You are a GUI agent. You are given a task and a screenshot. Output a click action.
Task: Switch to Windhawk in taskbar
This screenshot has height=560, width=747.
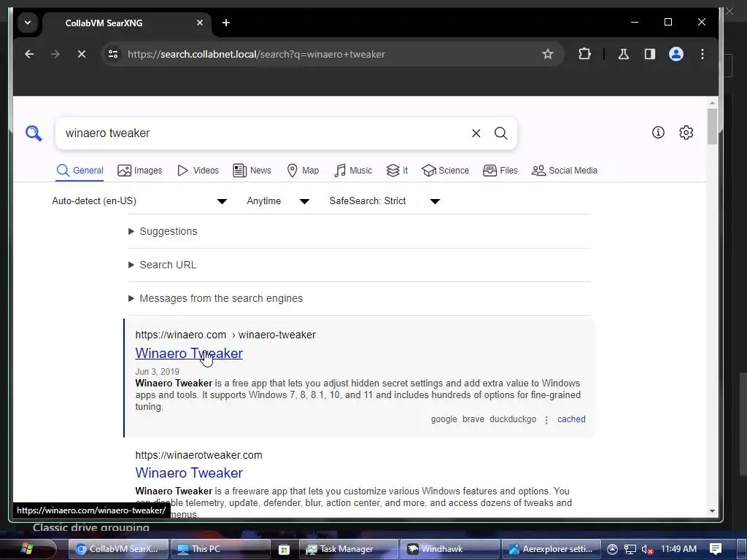pyautogui.click(x=449, y=549)
